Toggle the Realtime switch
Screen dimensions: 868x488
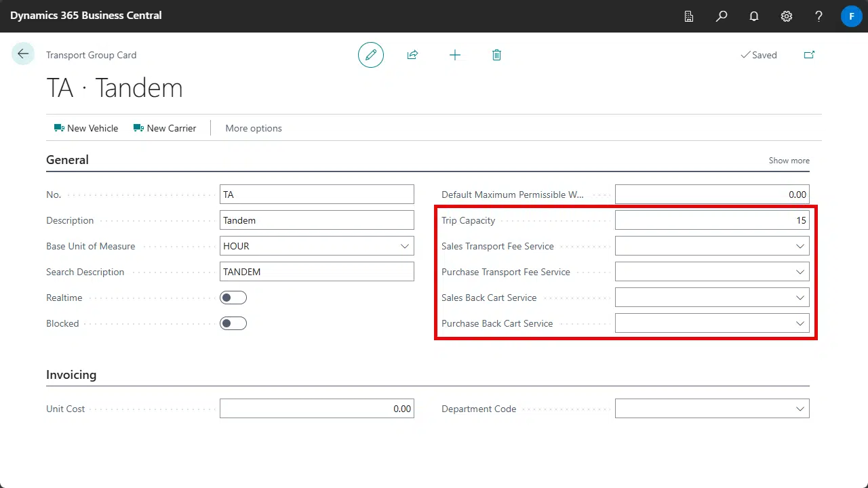(x=233, y=298)
